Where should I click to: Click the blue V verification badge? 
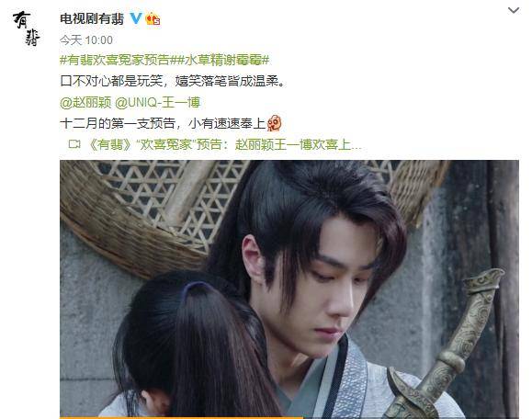136,18
